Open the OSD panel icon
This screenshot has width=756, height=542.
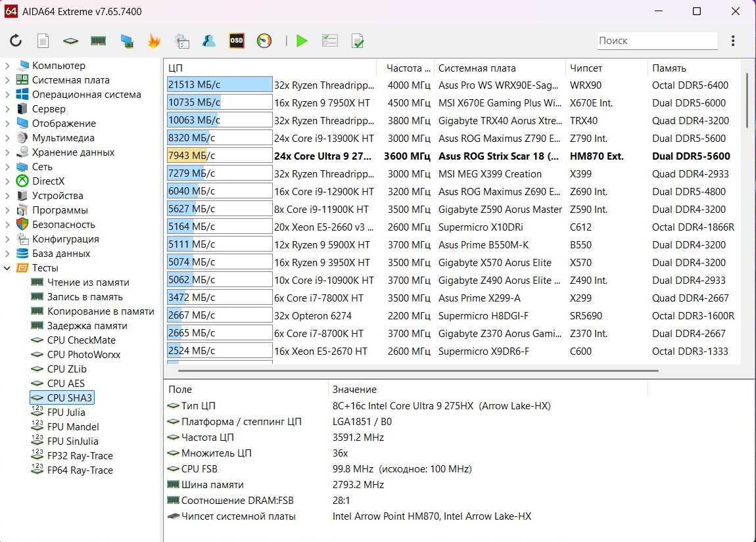(236, 41)
